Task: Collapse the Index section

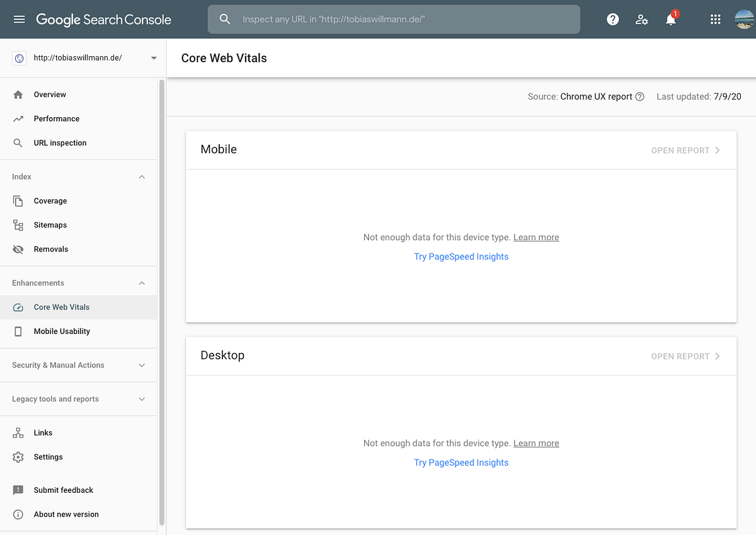Action: click(142, 177)
